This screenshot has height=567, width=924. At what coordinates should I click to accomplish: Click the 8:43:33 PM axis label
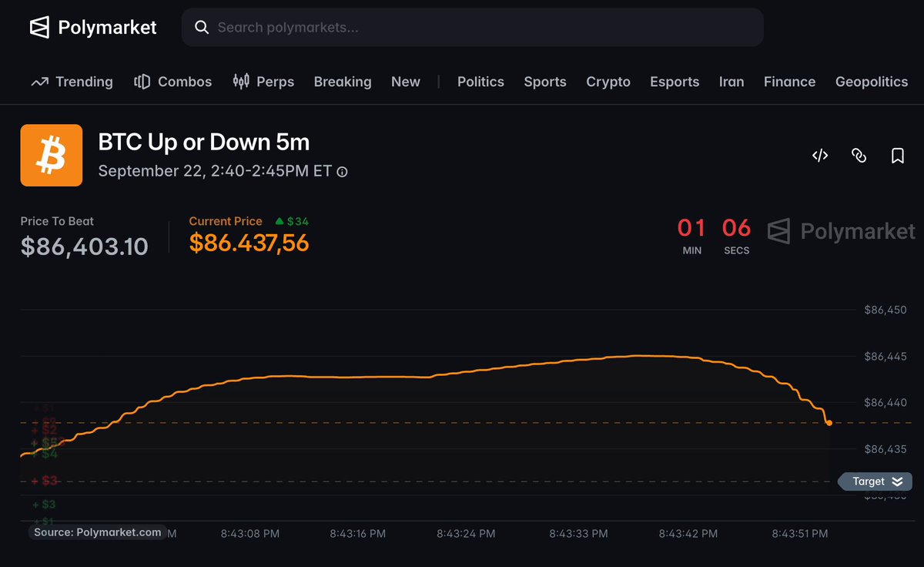[579, 533]
